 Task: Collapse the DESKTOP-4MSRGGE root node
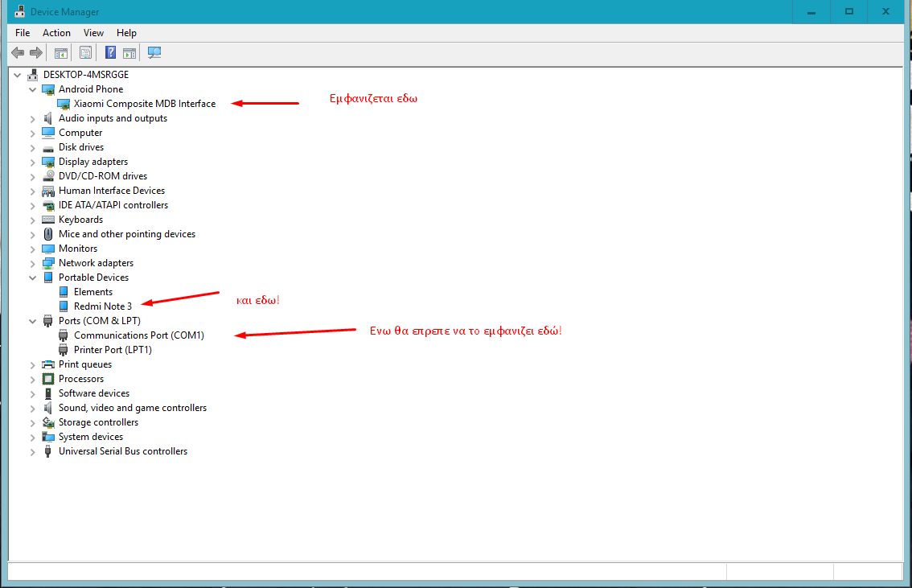pyautogui.click(x=18, y=75)
